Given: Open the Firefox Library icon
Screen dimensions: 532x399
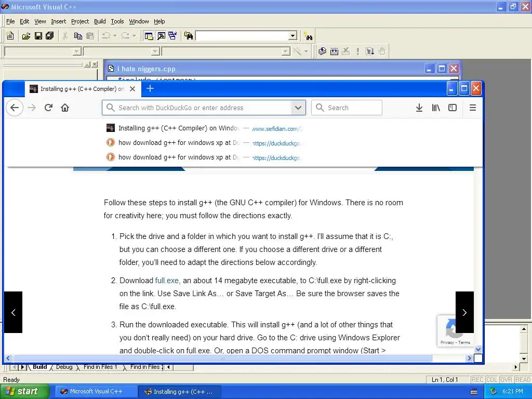Looking at the screenshot, I should (436, 108).
